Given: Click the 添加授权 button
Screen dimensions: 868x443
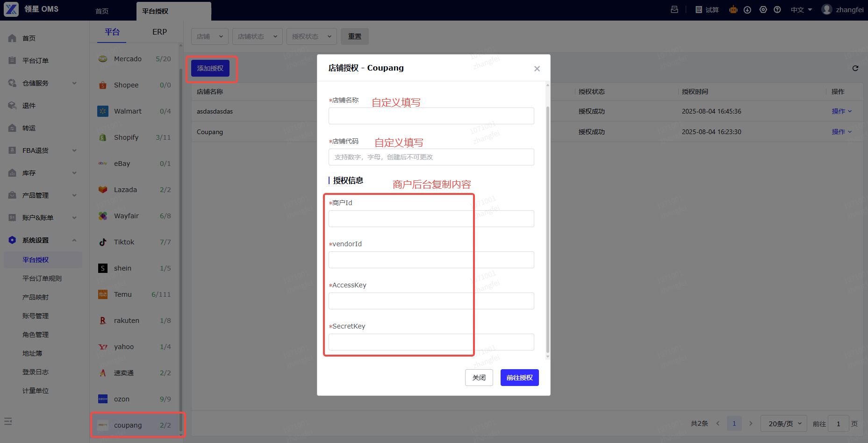Looking at the screenshot, I should click(210, 68).
